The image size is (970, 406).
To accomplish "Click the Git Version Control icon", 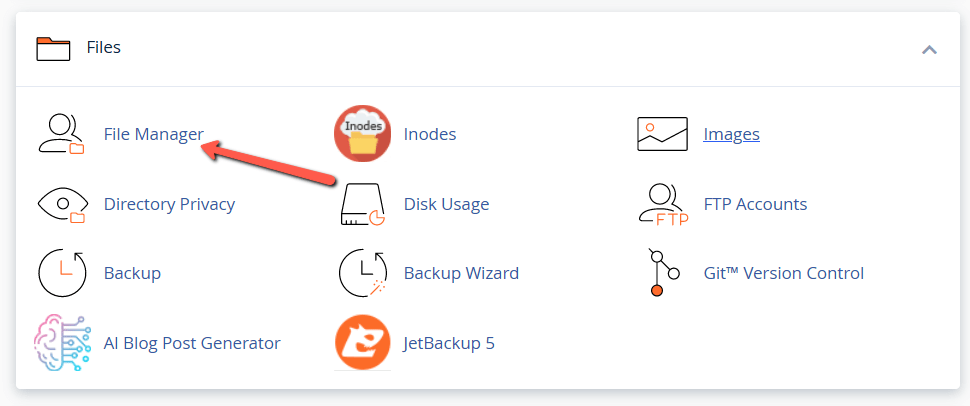I will [x=662, y=273].
